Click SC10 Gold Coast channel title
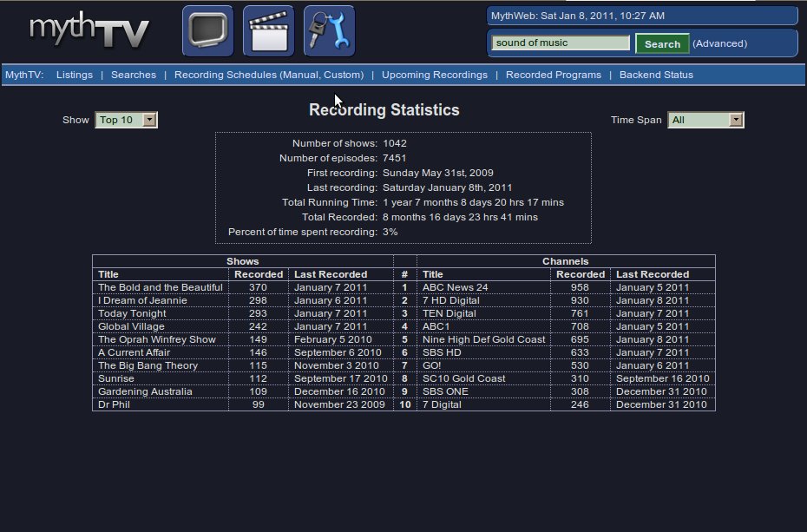 [463, 378]
